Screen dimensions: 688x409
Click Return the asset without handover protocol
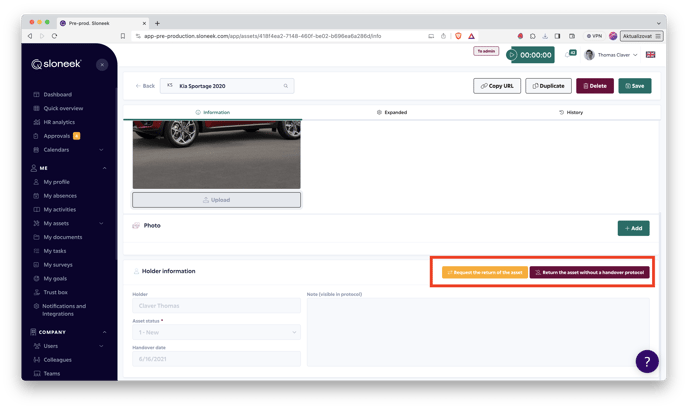pyautogui.click(x=589, y=272)
